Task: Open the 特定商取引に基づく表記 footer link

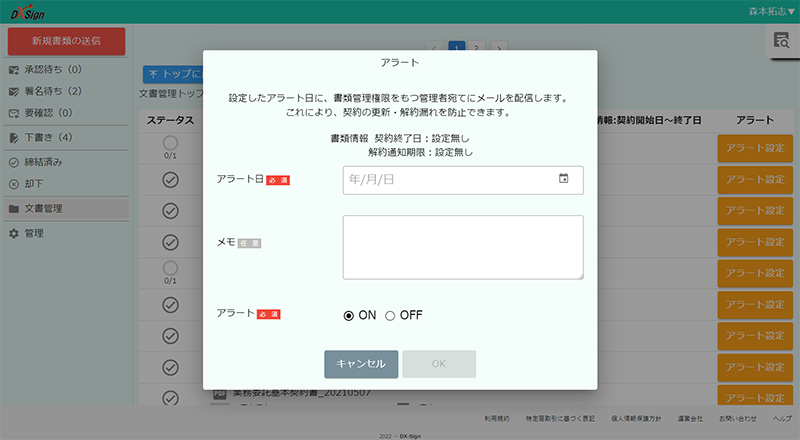Action: (560, 419)
